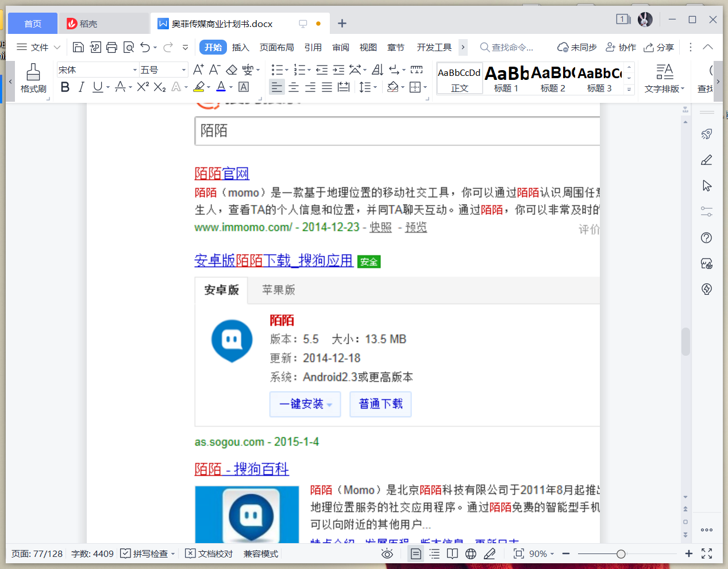The image size is (728, 569).
Task: Open print preview from the toolbar
Action: click(128, 47)
